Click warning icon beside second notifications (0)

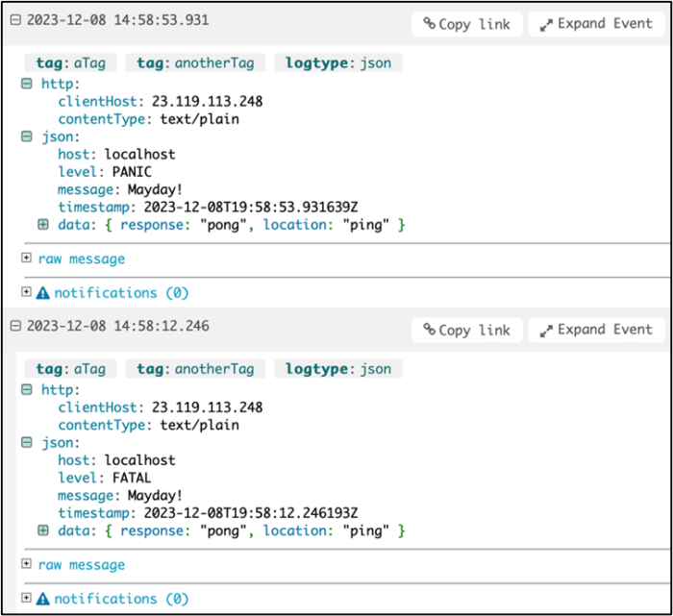click(42, 600)
